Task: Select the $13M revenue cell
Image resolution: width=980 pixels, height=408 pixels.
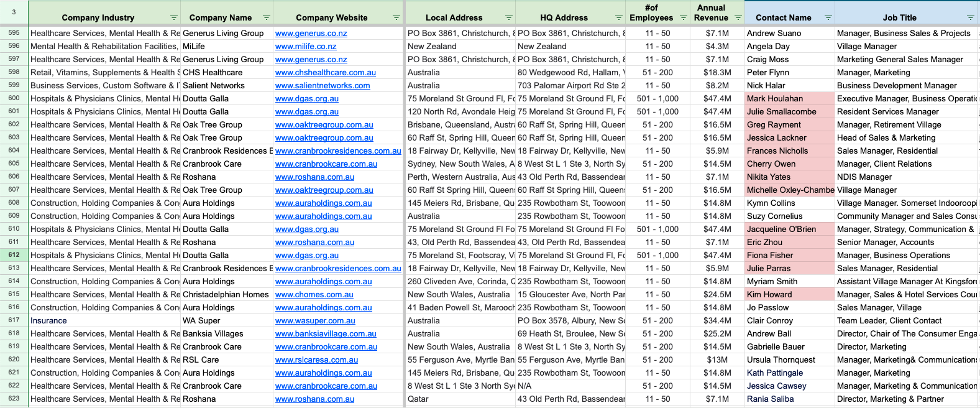Action: pos(717,360)
